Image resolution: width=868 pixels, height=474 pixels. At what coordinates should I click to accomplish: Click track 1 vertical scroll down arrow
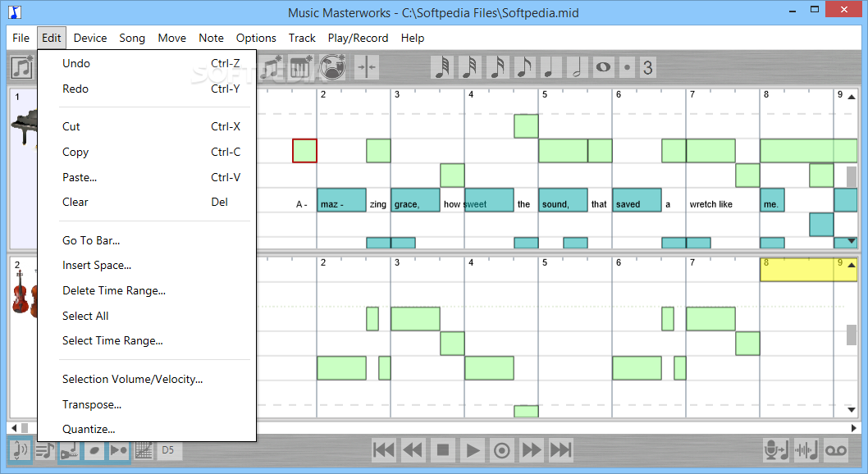tap(852, 241)
